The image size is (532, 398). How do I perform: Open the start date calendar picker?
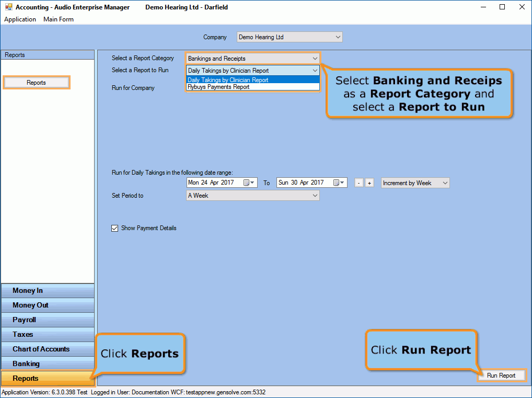tap(251, 183)
